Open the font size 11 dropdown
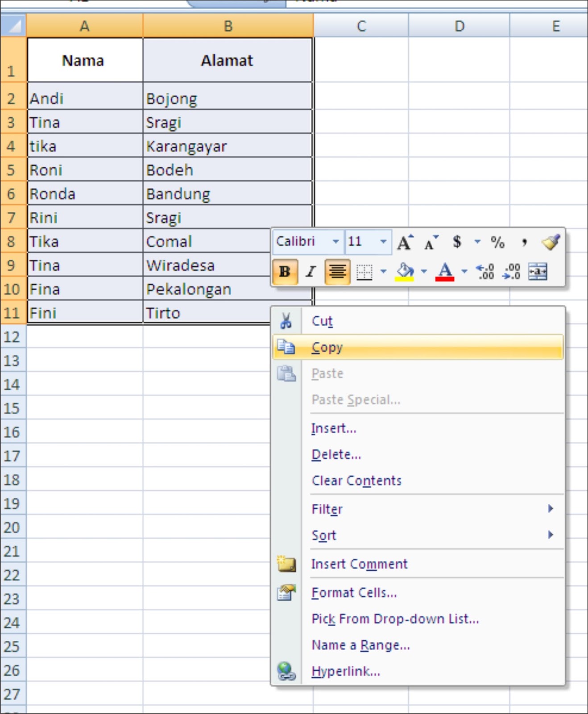Viewport: 588px width, 714px height. coord(383,242)
